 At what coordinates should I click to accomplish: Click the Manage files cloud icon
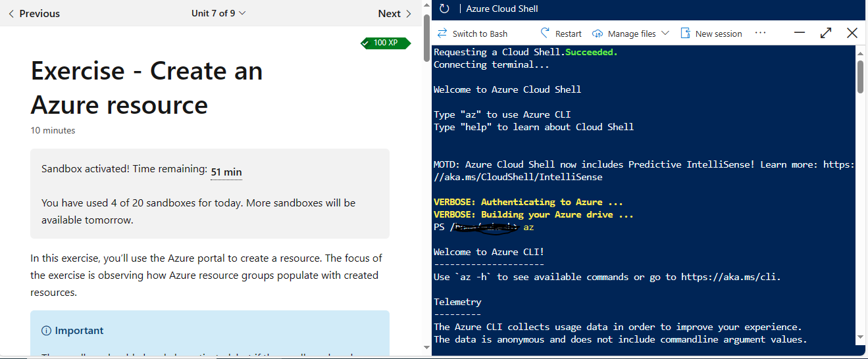pyautogui.click(x=598, y=34)
